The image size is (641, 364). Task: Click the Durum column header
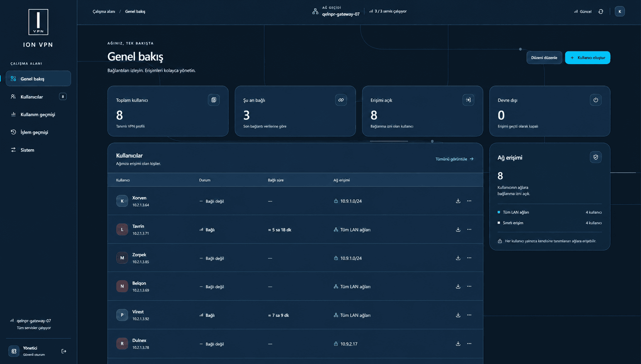click(x=205, y=180)
